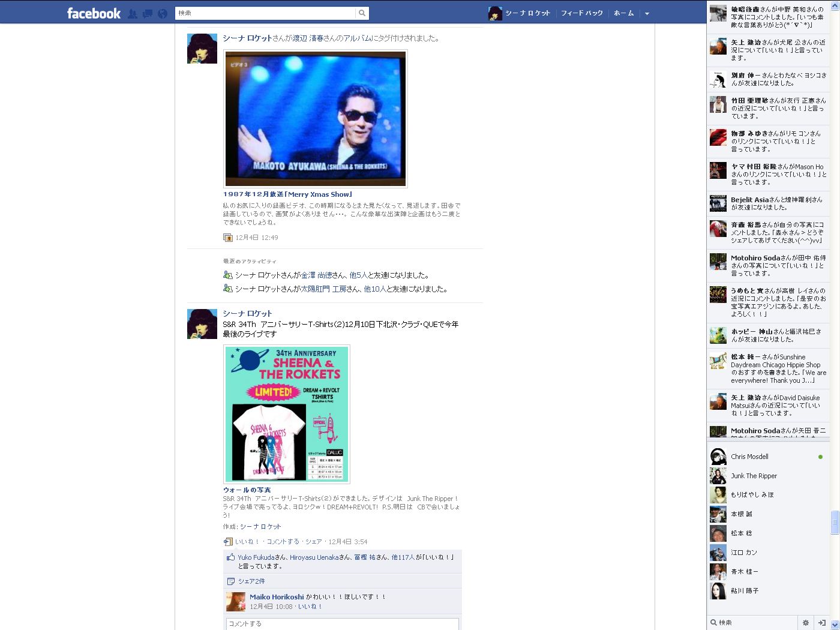840x630 pixels.
Task: Click the search magnifier button
Action: pyautogui.click(x=362, y=13)
